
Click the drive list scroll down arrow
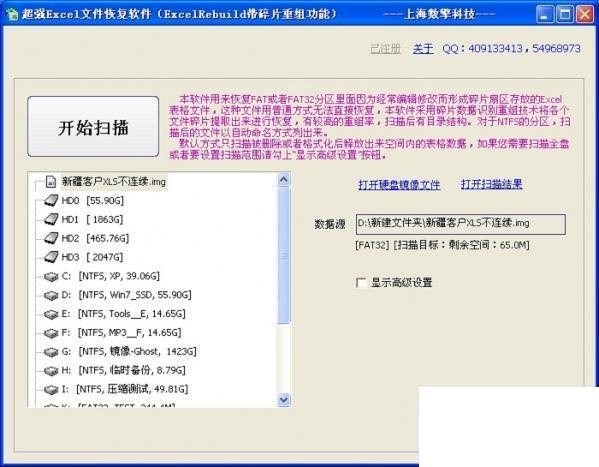coord(284,400)
